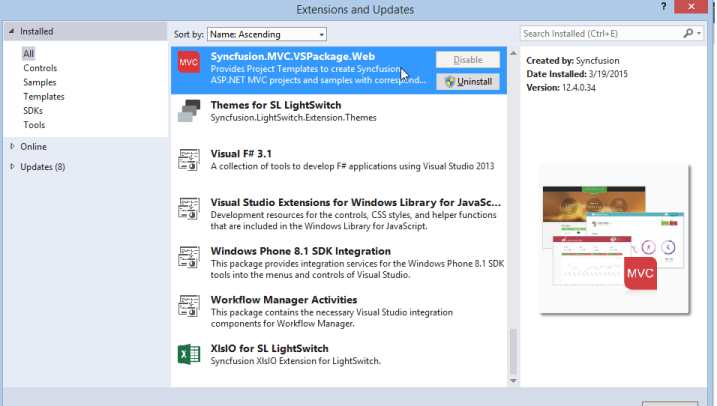Screen dimensions: 717x406
Task: Click the Workflow Manager Activities icon
Action: click(x=189, y=306)
